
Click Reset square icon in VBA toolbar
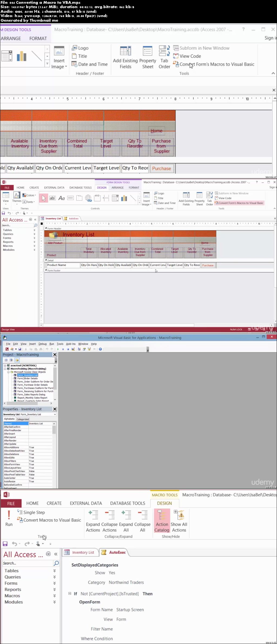pos(68,349)
